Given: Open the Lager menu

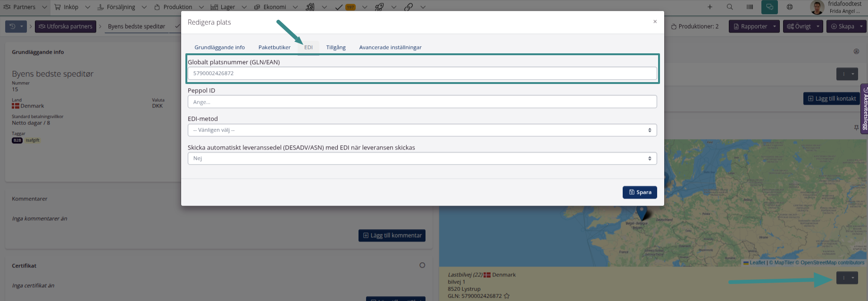Looking at the screenshot, I should (223, 7).
